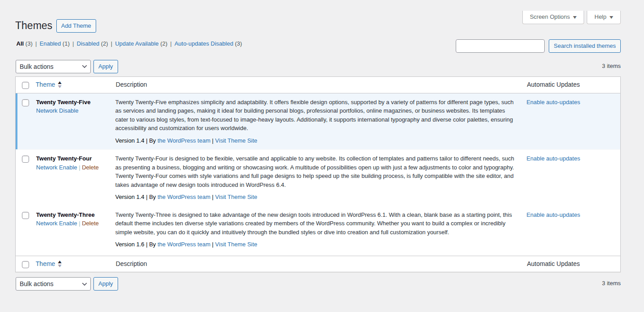Focus the theme search input field
Screen dimensions: 644x312
500,46
